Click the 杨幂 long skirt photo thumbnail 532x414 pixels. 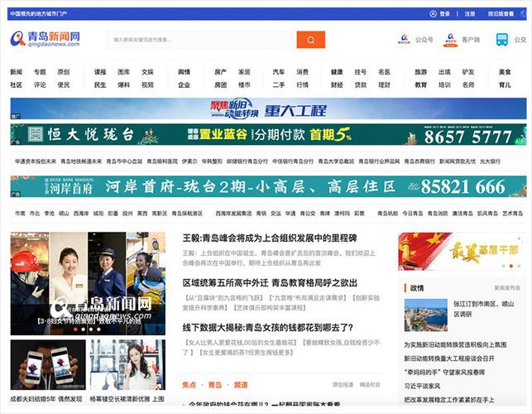(x=127, y=365)
